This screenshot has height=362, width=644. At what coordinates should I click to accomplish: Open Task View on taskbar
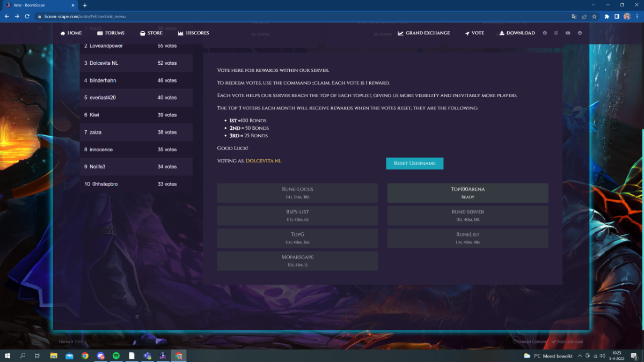[x=38, y=356]
